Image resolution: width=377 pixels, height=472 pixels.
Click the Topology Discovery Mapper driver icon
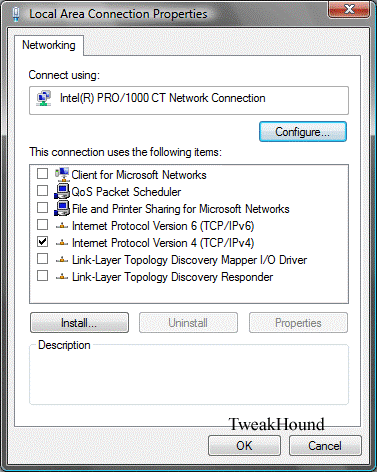click(62, 260)
